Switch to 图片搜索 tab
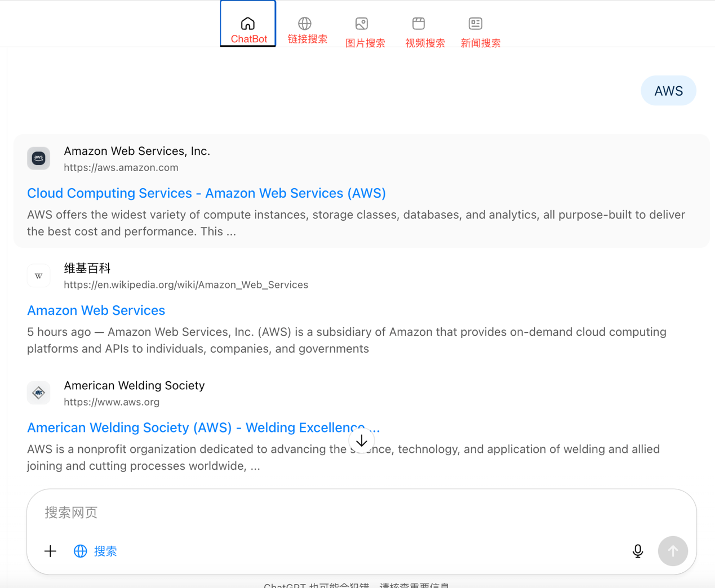This screenshot has height=588, width=715. [x=365, y=32]
